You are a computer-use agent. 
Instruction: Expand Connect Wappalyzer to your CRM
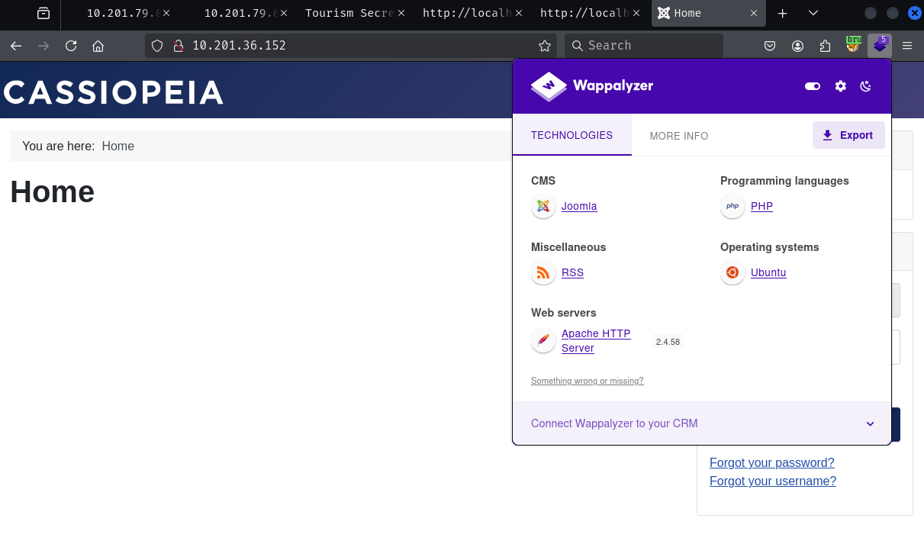(x=870, y=423)
